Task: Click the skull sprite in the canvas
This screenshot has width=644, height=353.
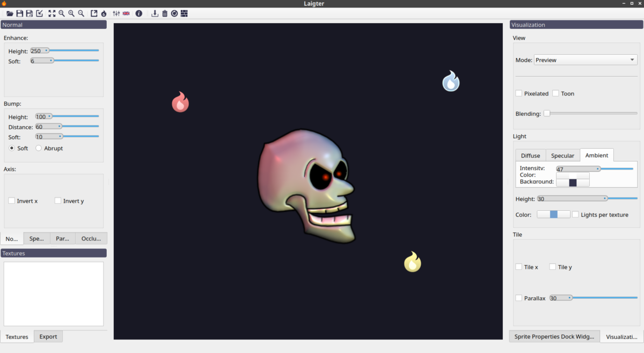Action: coord(306,186)
